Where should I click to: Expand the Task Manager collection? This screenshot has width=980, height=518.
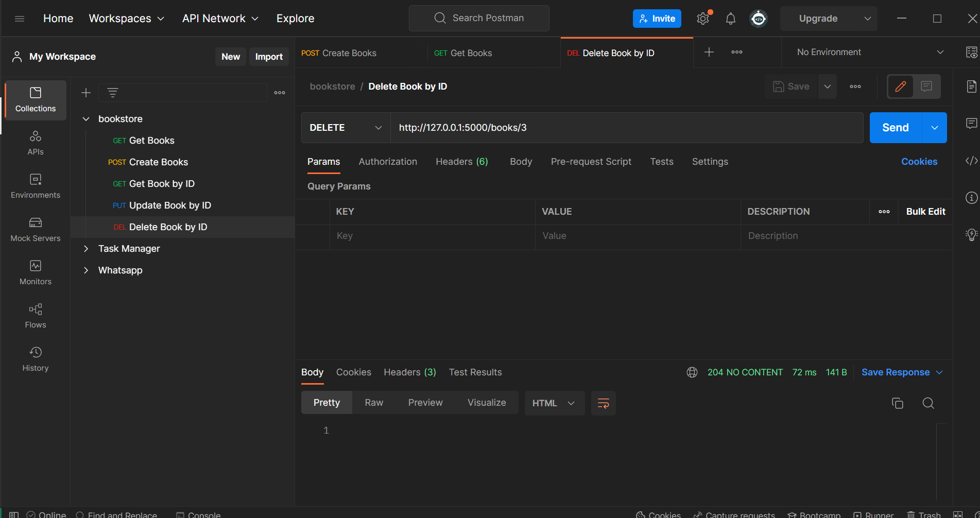(x=86, y=248)
